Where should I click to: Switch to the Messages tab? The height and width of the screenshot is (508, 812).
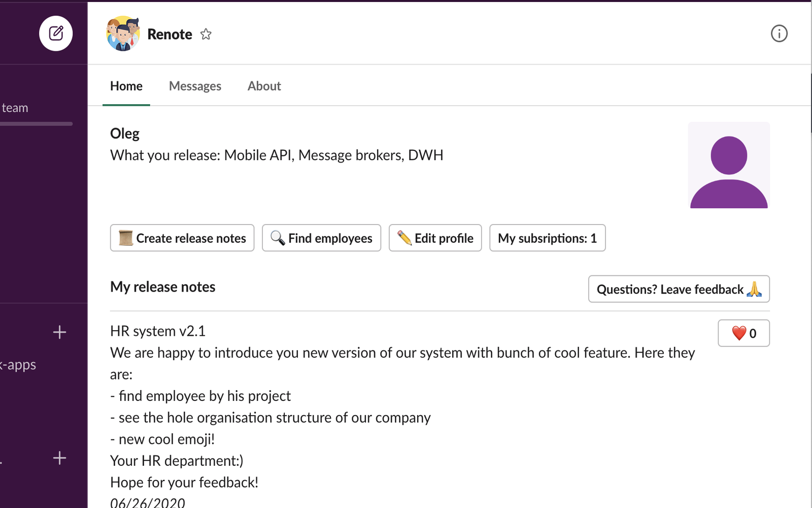pos(195,86)
